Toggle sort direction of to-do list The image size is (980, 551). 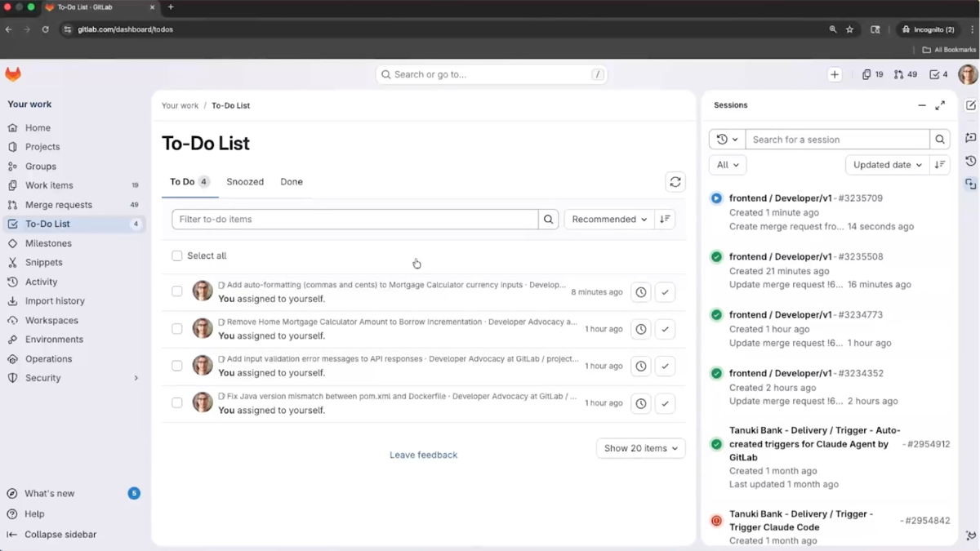(x=665, y=220)
